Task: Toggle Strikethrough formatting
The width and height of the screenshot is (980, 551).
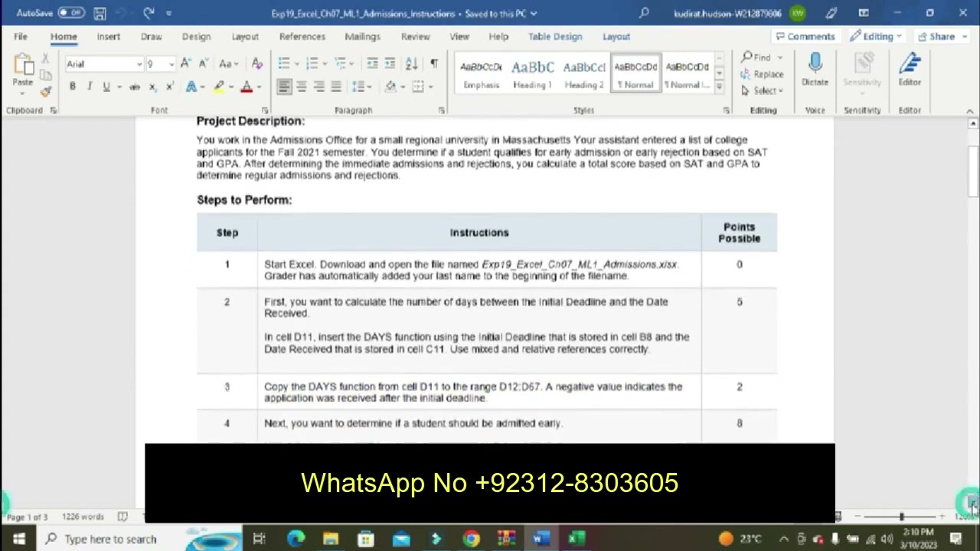Action: pyautogui.click(x=135, y=86)
